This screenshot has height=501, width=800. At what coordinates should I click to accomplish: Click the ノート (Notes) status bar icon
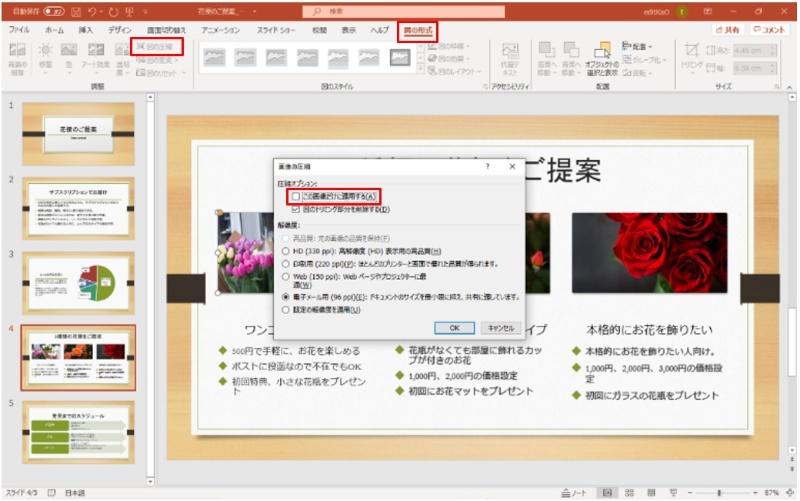(x=573, y=493)
